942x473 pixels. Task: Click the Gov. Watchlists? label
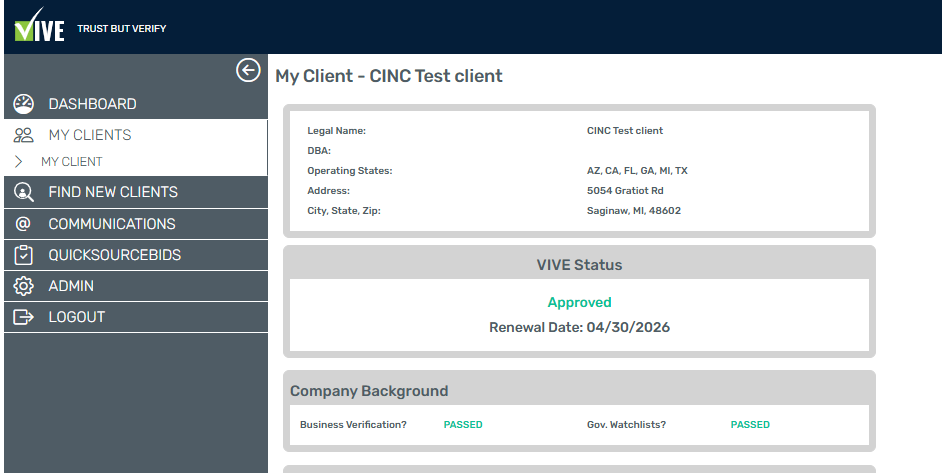pyautogui.click(x=627, y=425)
